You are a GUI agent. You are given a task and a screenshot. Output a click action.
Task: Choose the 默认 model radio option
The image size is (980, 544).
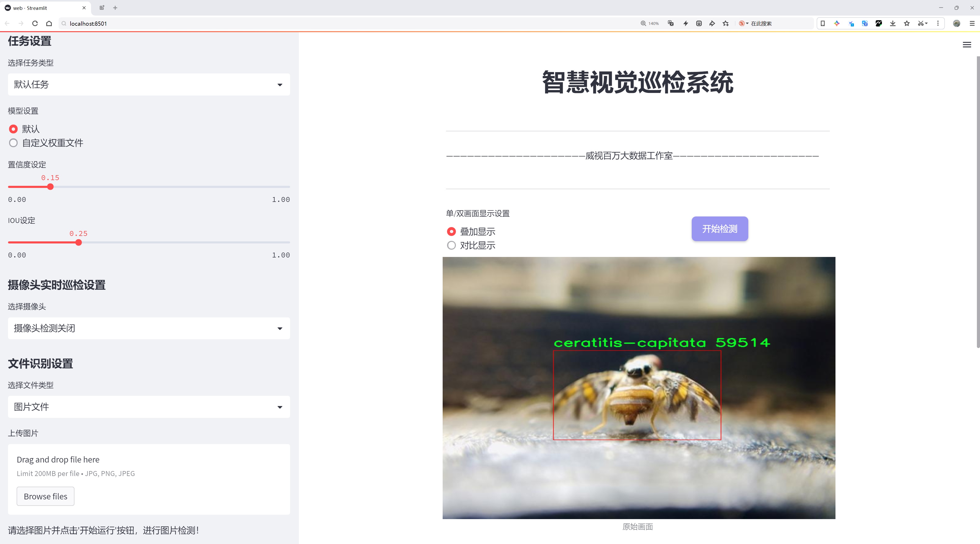click(x=13, y=129)
